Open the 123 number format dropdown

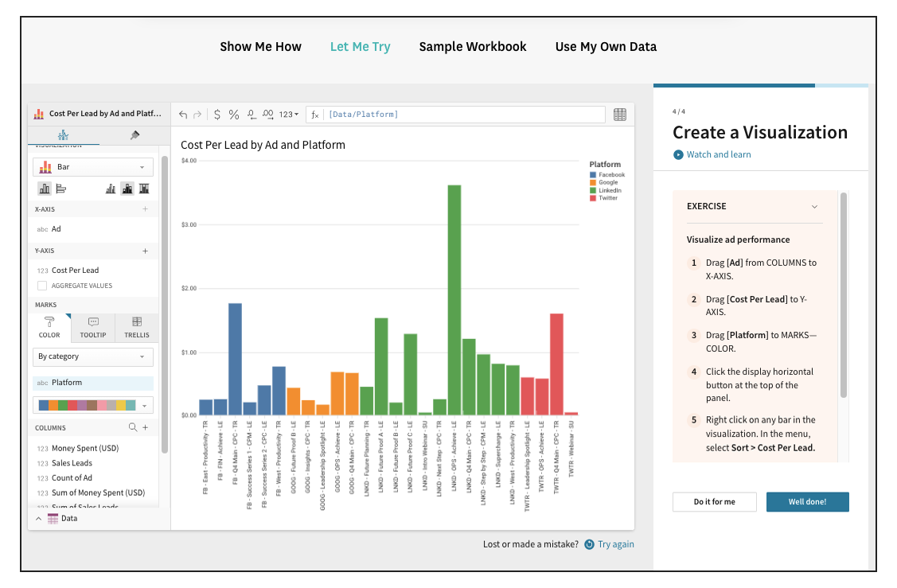point(289,115)
